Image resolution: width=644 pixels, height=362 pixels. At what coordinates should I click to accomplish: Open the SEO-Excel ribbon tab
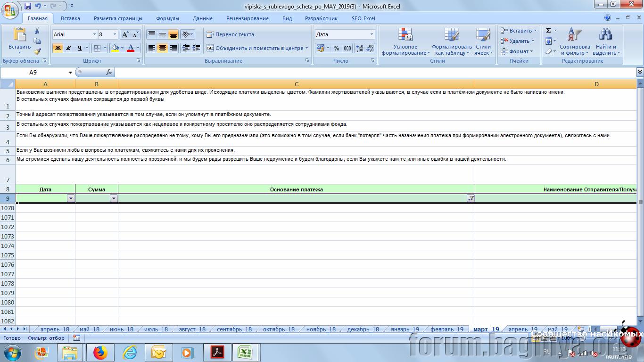coord(363,18)
